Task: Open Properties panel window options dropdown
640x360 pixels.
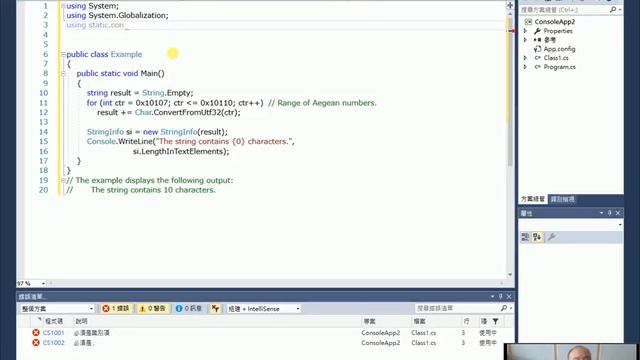Action: tap(601, 213)
